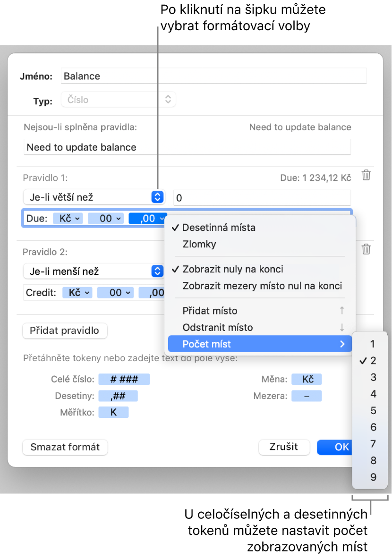Delete Pravidlo 2 using trash icon
Image resolution: width=392 pixels, height=559 pixels.
(366, 249)
